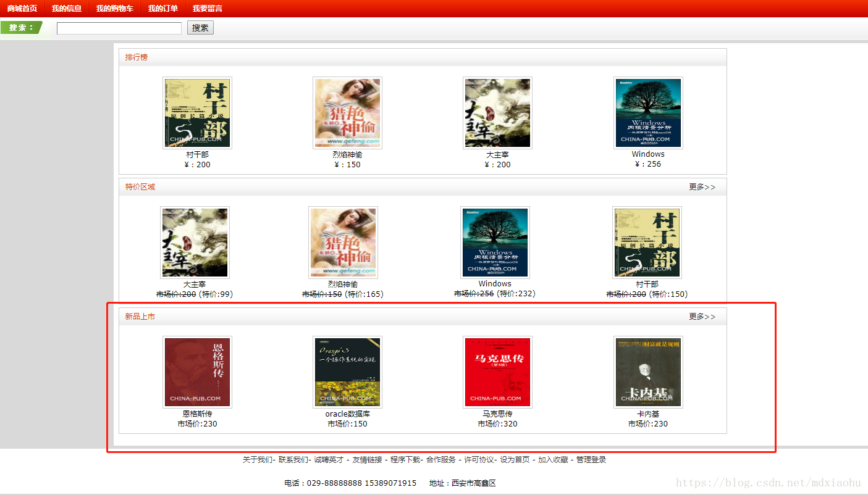The width and height of the screenshot is (868, 495).
Task: Open 更多>> in the 新品上市 section
Action: pos(702,317)
